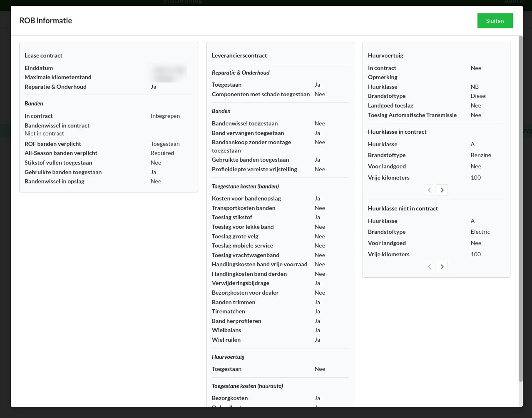Click Banden trimmen label
This screenshot has width=532, height=418.
(234, 302)
